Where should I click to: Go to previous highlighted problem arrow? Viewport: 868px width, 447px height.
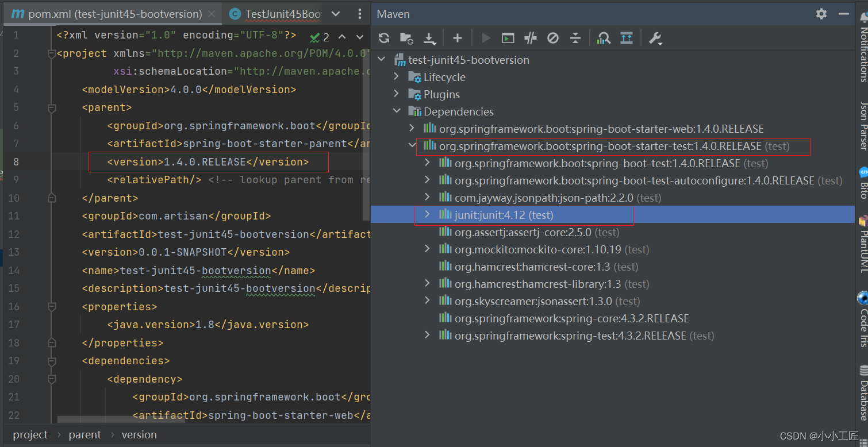(x=342, y=37)
